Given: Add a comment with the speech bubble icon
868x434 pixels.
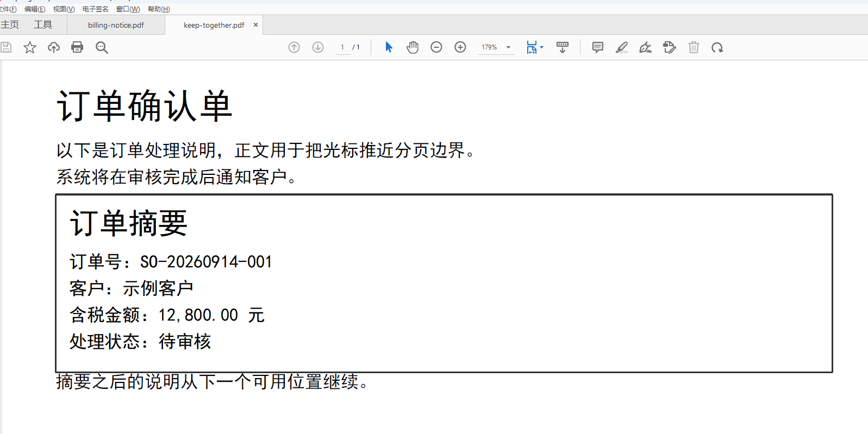Looking at the screenshot, I should [x=598, y=47].
